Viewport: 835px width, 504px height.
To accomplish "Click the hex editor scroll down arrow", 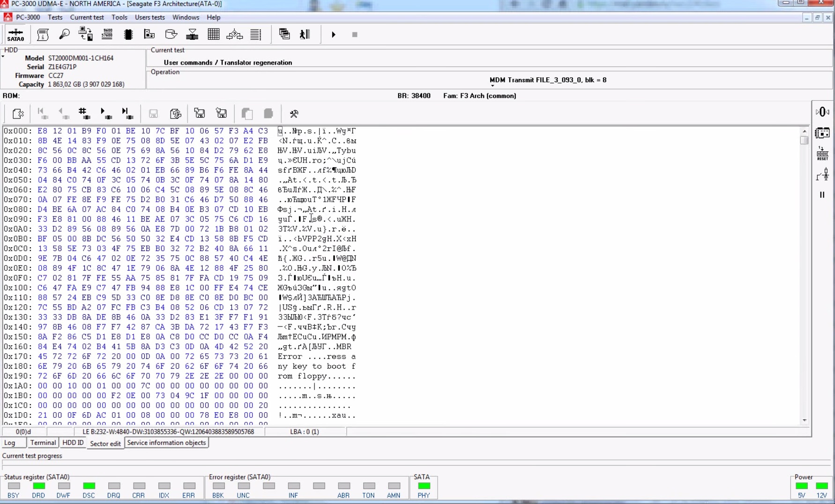I will [805, 420].
